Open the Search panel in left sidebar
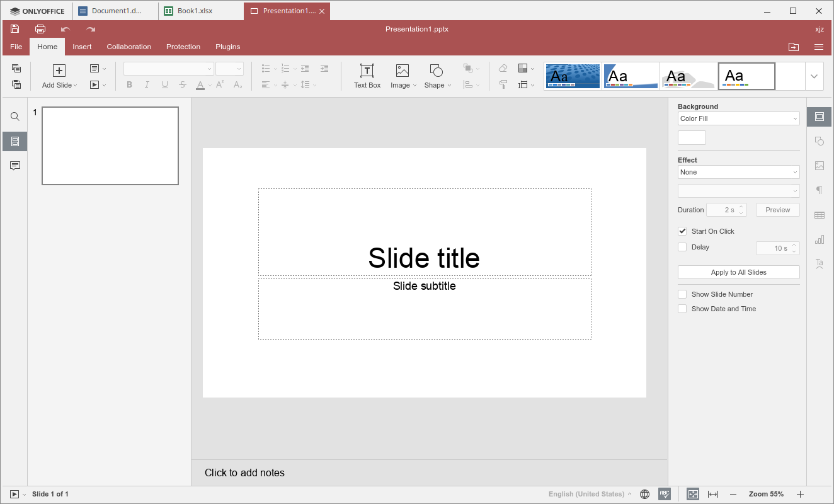834x504 pixels. 15,117
